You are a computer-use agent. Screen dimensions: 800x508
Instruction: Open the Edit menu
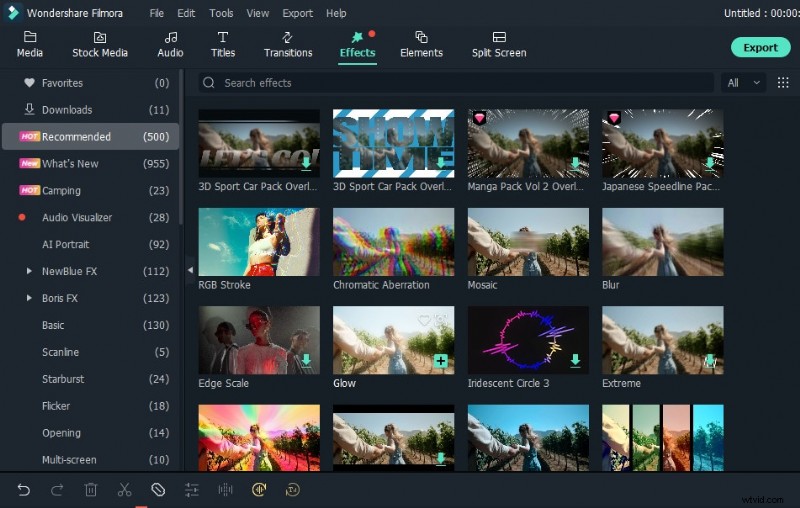[186, 13]
